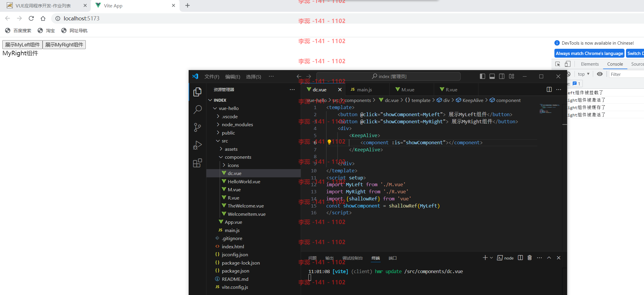Expand the node_modules folder

click(x=218, y=124)
